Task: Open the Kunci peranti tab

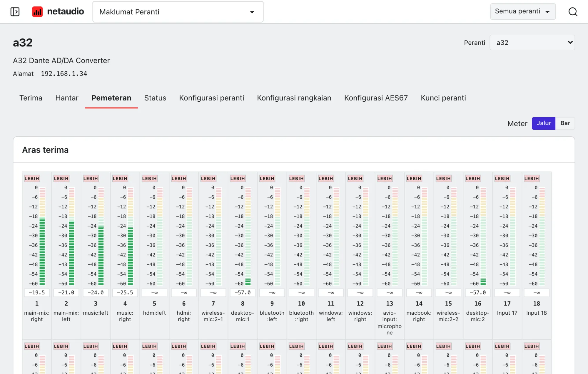Action: pos(443,98)
